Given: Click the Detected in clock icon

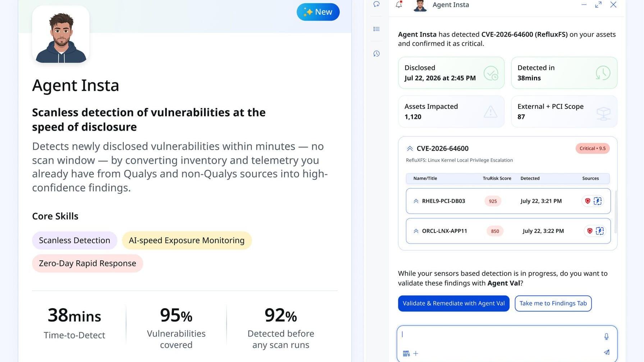Looking at the screenshot, I should (x=603, y=73).
